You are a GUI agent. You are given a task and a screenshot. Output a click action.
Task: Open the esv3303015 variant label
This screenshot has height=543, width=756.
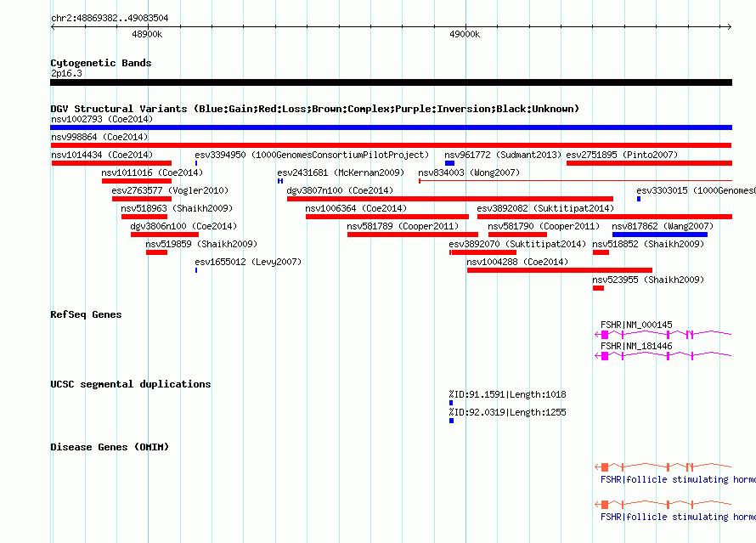coord(696,190)
